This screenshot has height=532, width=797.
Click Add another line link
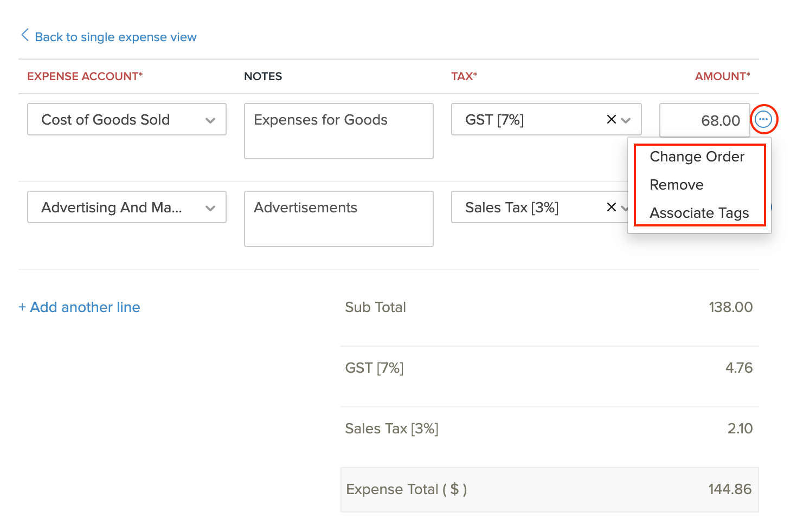(x=79, y=307)
